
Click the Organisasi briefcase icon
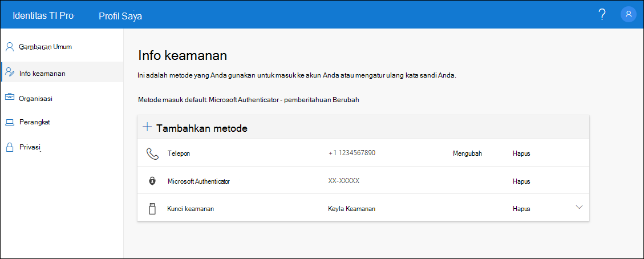click(10, 98)
